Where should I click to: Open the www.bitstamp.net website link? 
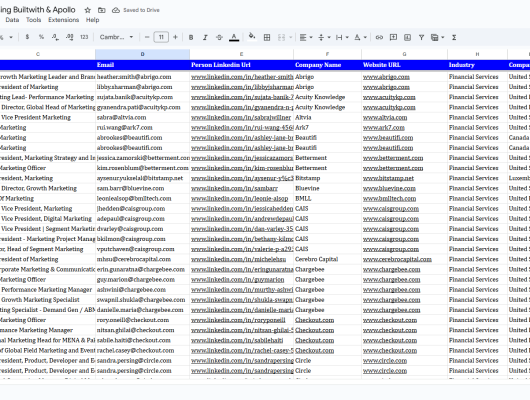[388, 179]
